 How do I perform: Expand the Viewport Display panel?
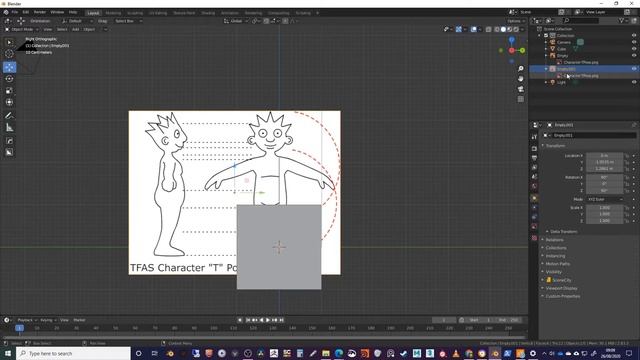(561, 288)
